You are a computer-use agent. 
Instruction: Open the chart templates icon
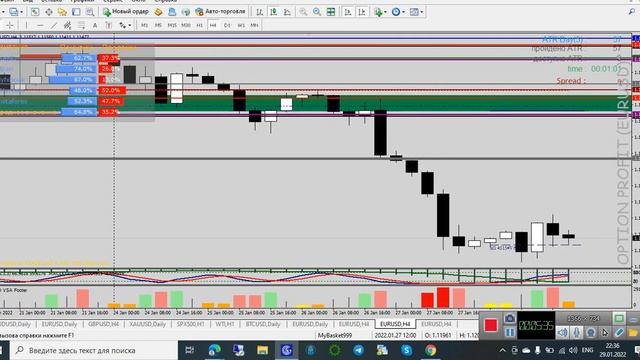[414, 12]
